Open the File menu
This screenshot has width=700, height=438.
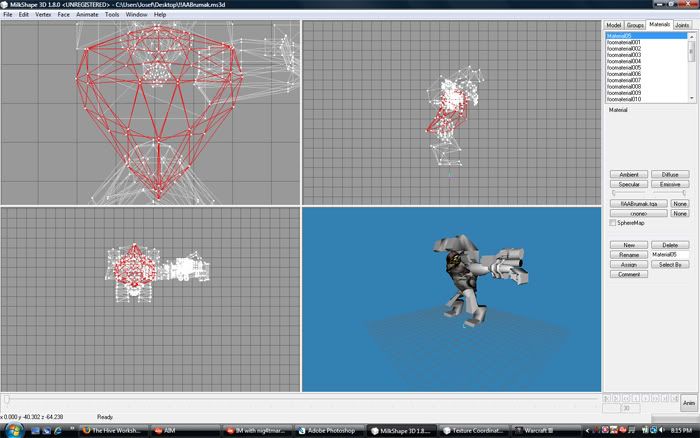coord(8,14)
